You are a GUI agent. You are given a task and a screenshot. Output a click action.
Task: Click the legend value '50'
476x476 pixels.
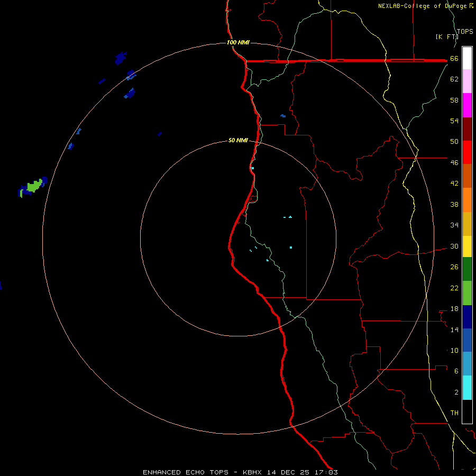coord(454,141)
